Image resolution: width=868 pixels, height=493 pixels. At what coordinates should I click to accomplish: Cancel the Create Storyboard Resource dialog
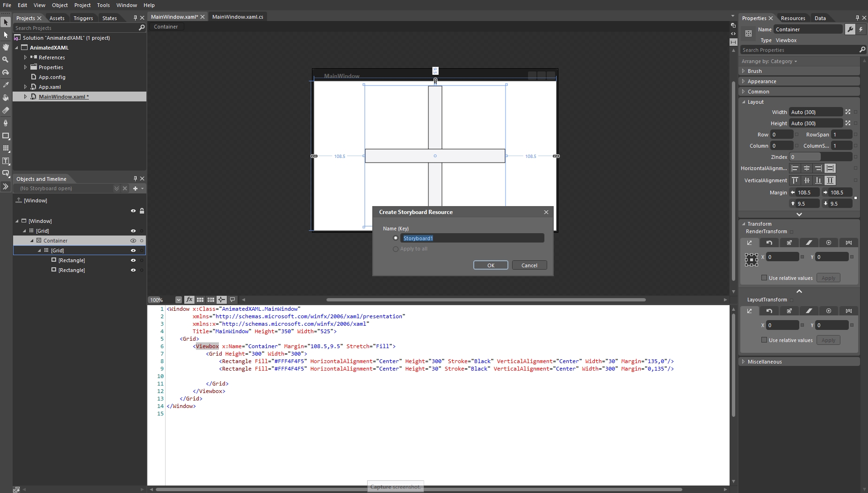(x=529, y=264)
